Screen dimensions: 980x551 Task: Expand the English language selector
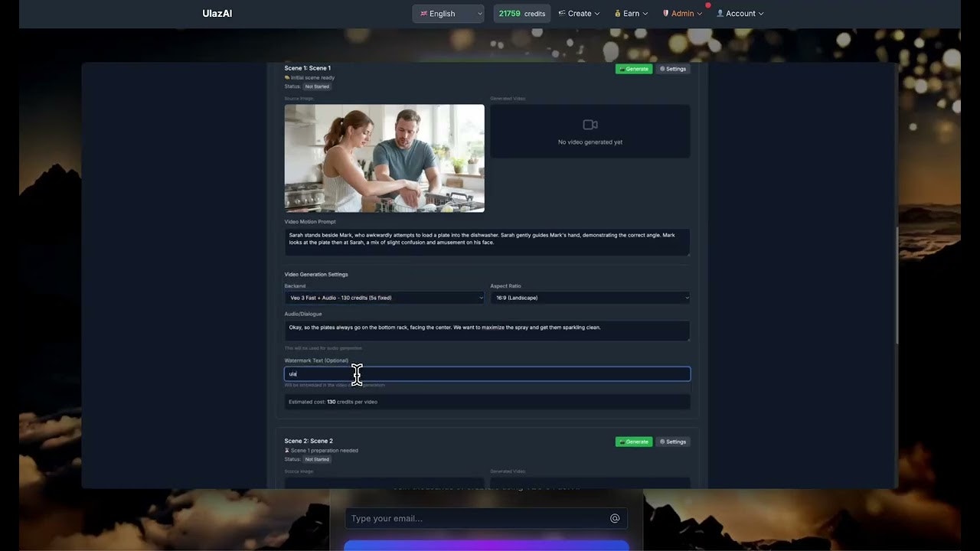click(448, 13)
